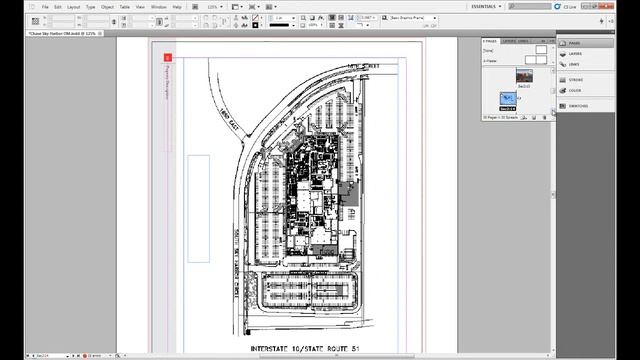Open the Help menu

(177, 7)
